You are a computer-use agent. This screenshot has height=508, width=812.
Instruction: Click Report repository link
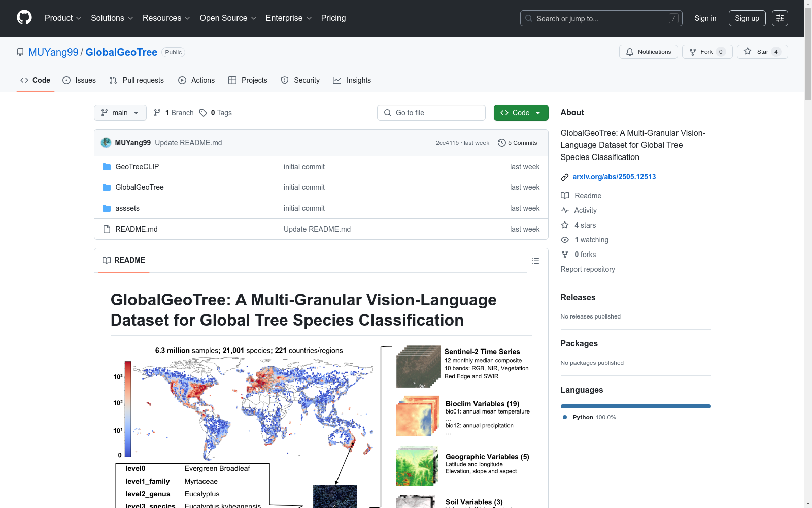[x=588, y=269]
